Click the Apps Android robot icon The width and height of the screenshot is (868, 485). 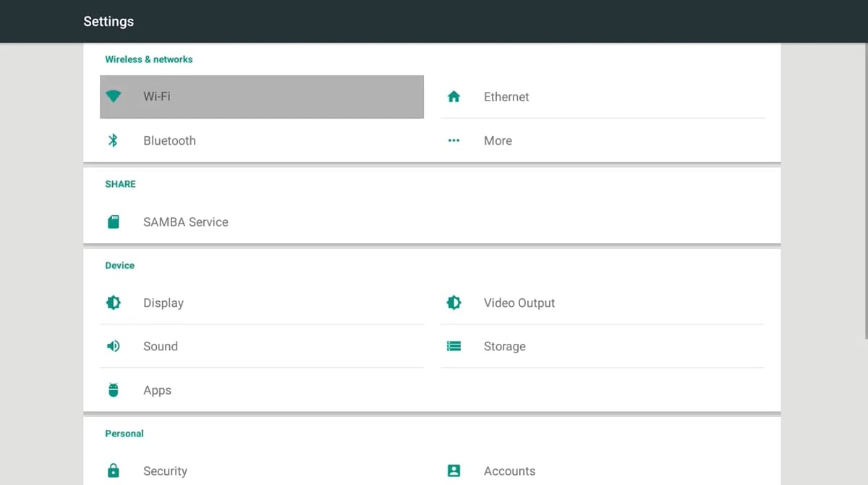(114, 390)
